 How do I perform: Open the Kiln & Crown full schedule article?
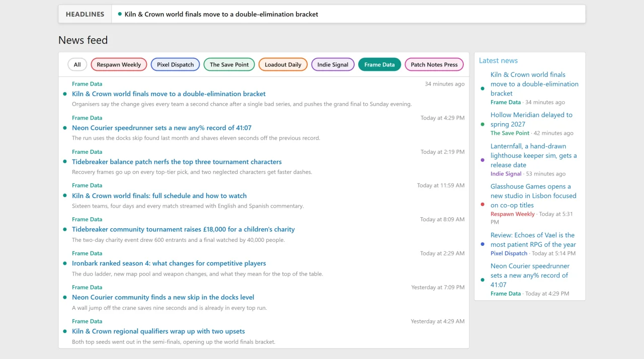click(x=159, y=196)
